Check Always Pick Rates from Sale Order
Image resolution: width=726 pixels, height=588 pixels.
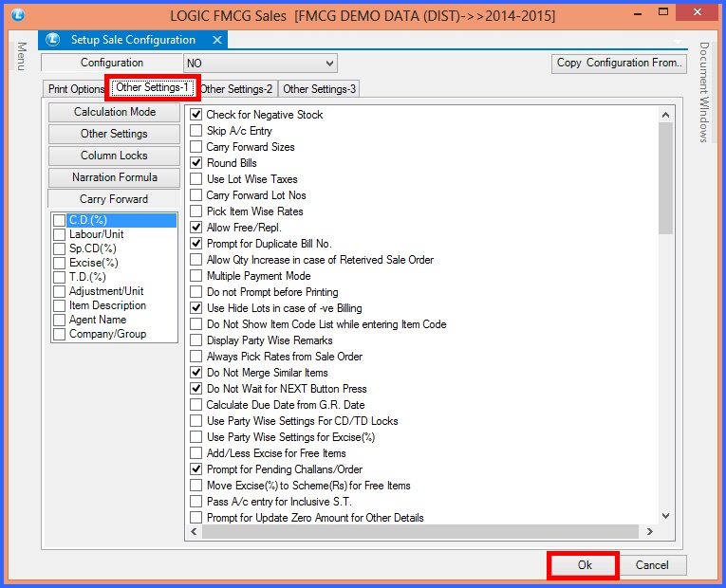coord(196,357)
